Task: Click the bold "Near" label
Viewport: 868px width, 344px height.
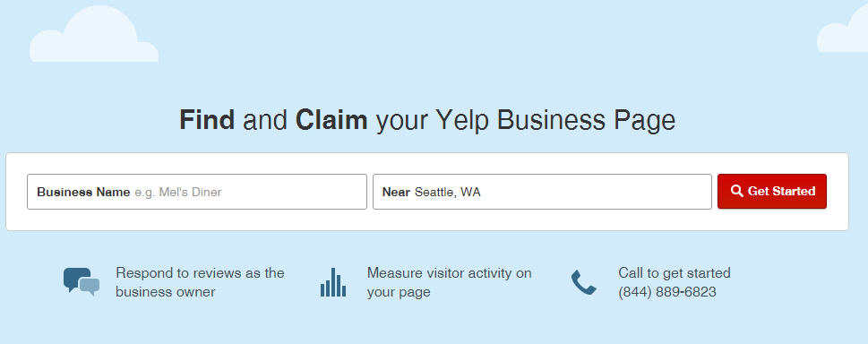Action: (x=396, y=193)
